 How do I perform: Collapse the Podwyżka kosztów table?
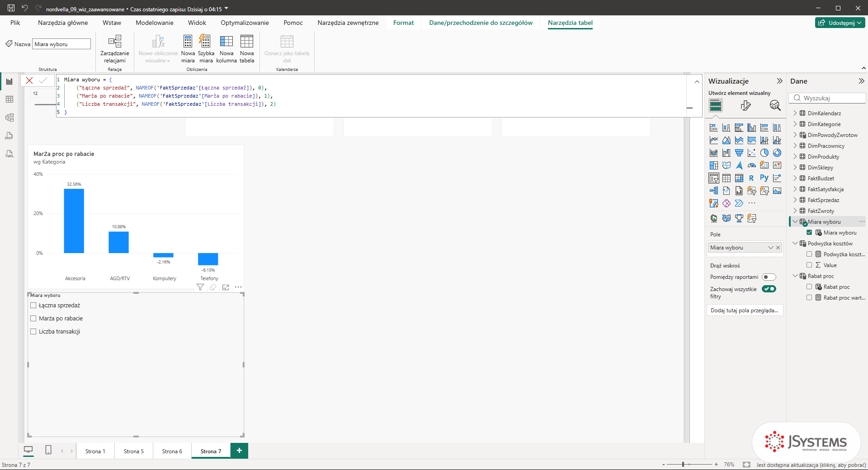(x=795, y=243)
